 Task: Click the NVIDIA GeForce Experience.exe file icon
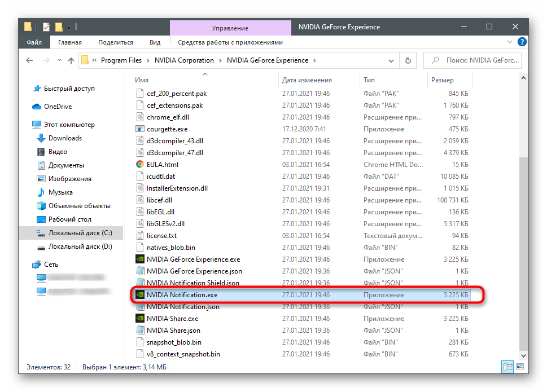(140, 259)
